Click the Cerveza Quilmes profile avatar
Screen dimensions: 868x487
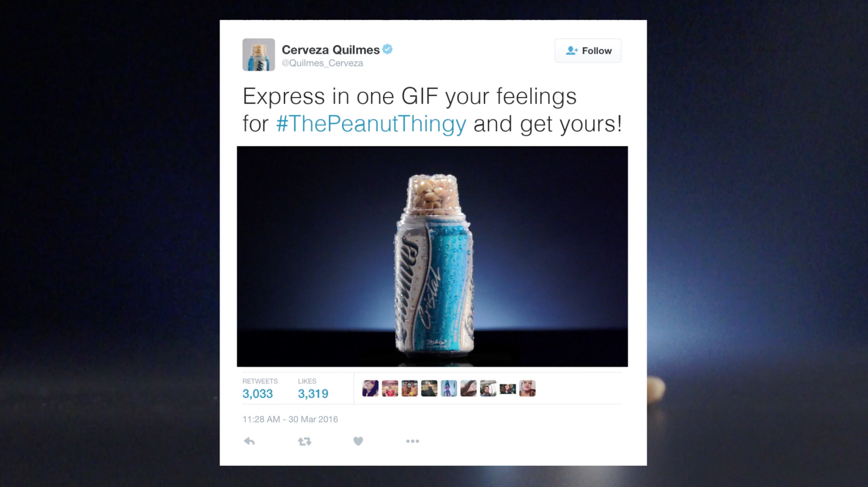coord(259,55)
